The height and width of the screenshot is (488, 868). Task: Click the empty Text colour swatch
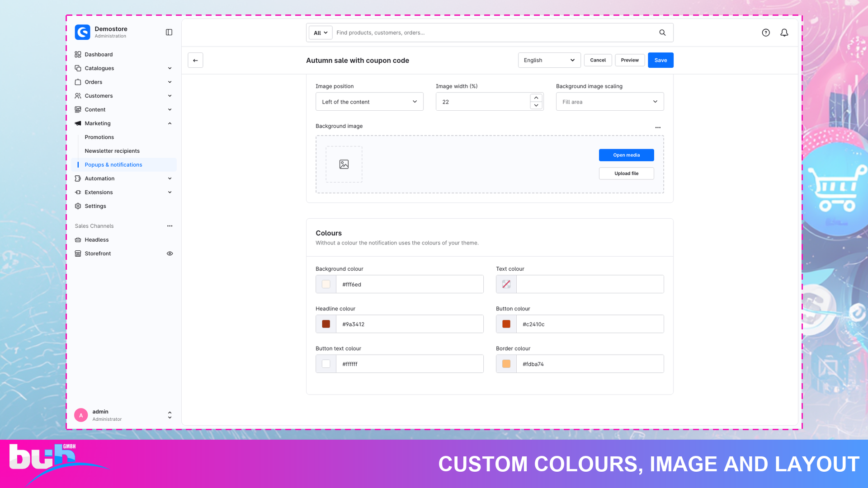click(x=506, y=284)
